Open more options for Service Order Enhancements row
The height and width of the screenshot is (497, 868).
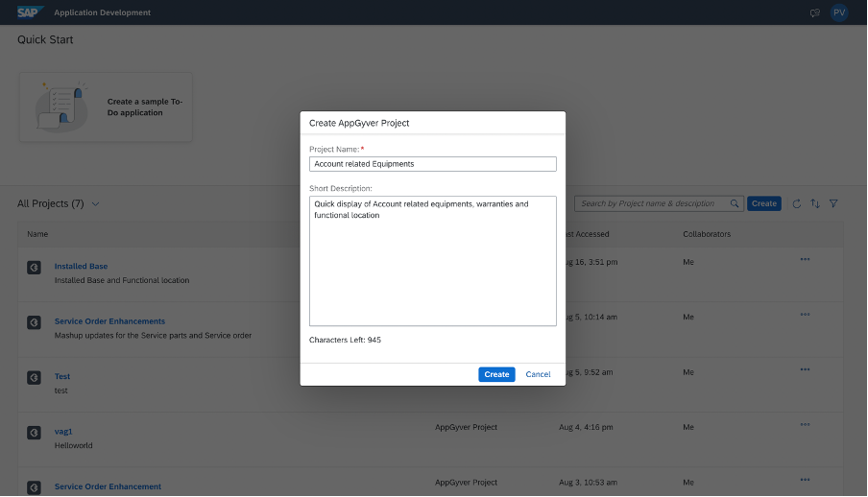[x=805, y=315]
